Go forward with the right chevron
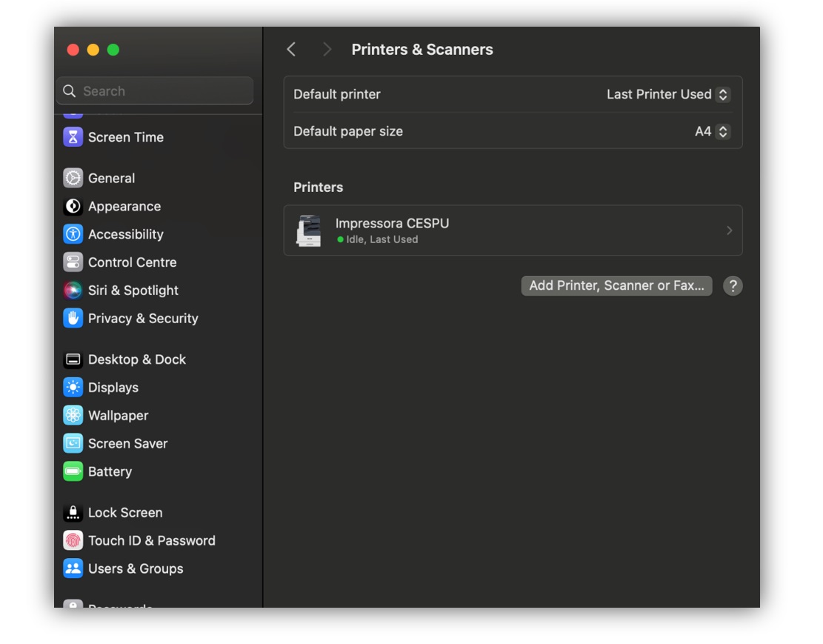 point(327,50)
